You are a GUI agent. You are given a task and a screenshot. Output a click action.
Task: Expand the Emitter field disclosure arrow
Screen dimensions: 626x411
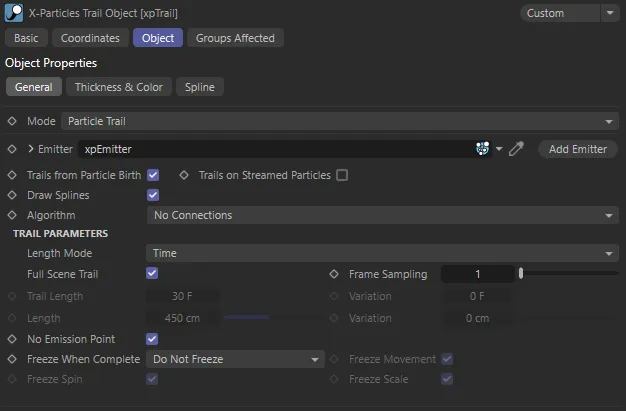[x=31, y=149]
